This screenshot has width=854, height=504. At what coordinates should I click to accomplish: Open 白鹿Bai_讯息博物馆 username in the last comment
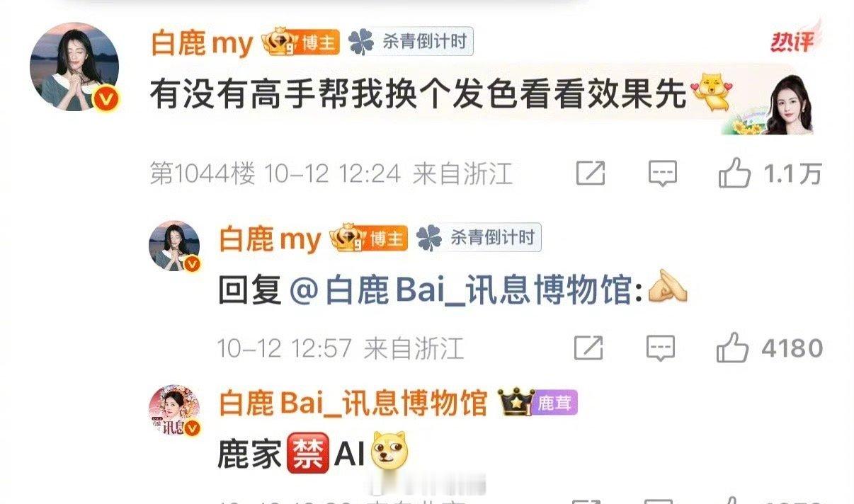point(353,403)
